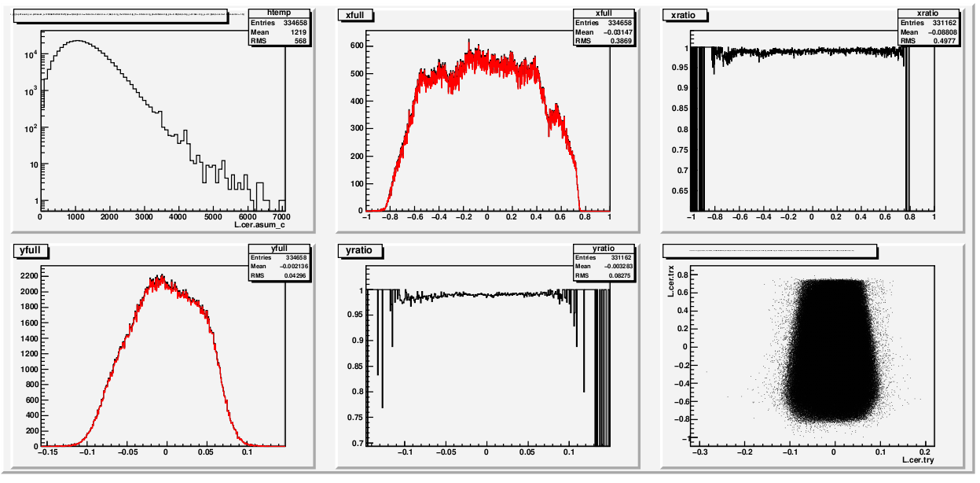The image size is (980, 483).
Task: Click the yratio statistics box header
Action: [x=604, y=249]
